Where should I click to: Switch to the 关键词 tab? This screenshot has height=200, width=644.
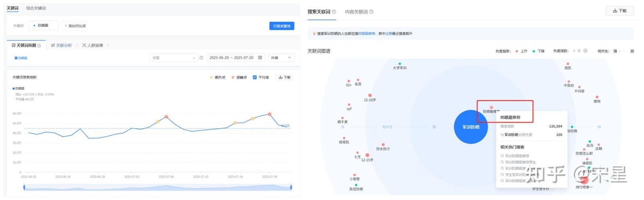click(x=12, y=8)
